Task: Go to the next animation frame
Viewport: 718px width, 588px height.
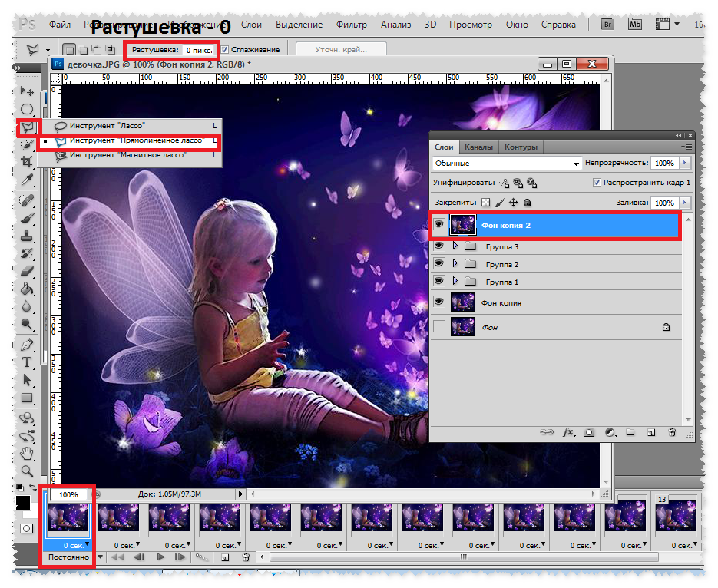Action: tap(180, 557)
